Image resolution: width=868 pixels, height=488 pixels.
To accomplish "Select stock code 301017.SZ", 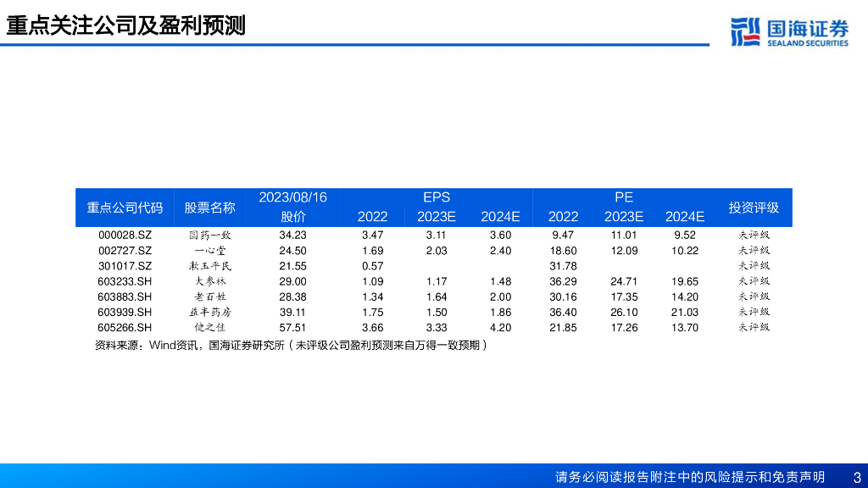I will point(125,266).
